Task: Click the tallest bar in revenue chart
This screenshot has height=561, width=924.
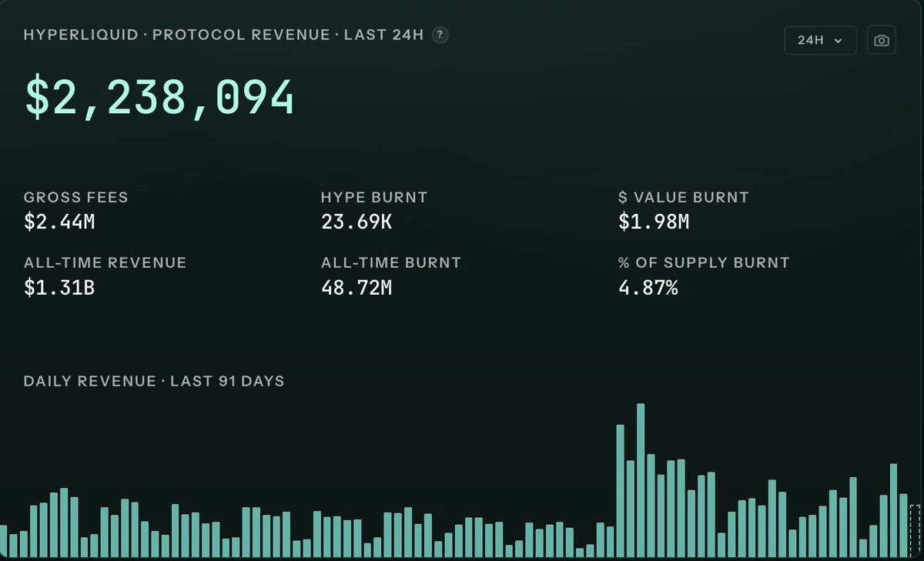Action: 641,480
